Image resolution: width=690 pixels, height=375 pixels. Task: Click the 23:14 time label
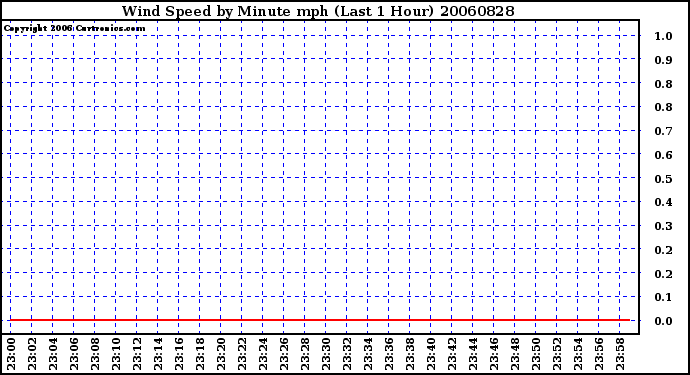[x=158, y=354]
